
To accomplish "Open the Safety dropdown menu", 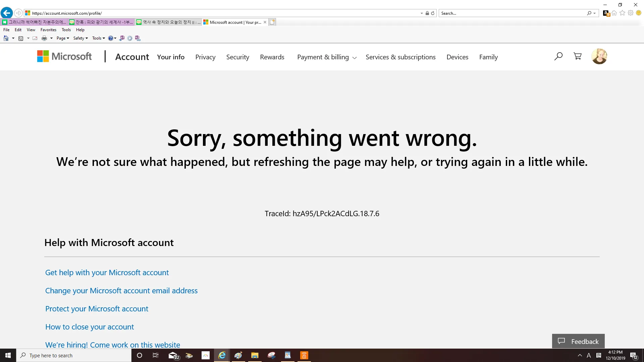I will coord(80,38).
